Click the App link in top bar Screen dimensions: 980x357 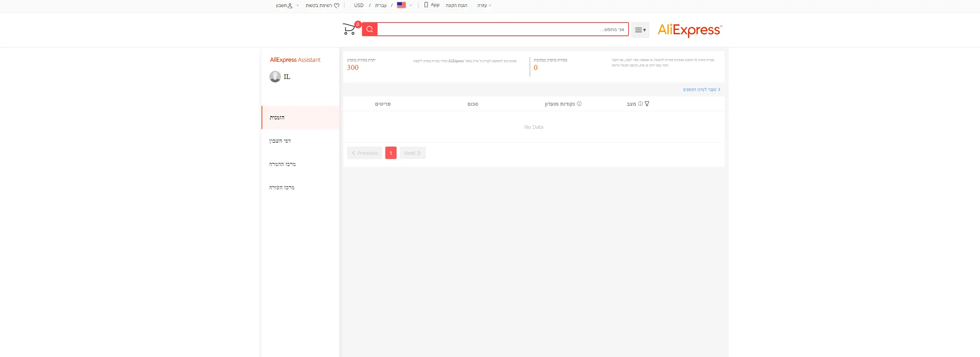tap(435, 5)
